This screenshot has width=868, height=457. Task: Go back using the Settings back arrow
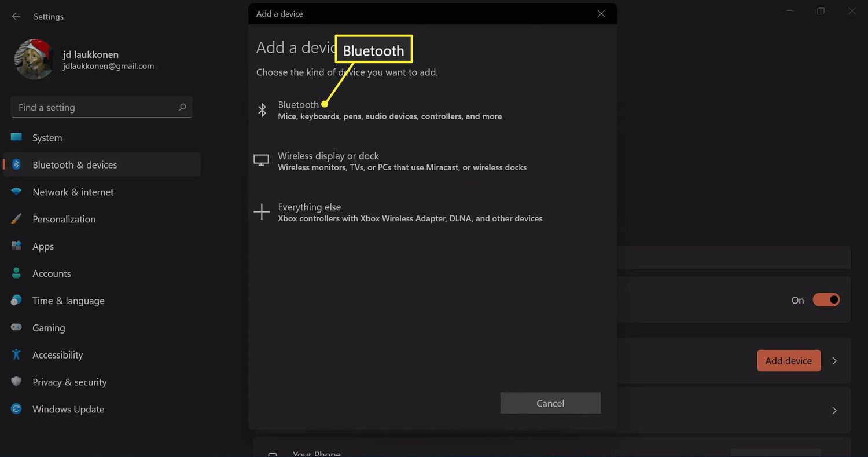coord(16,17)
